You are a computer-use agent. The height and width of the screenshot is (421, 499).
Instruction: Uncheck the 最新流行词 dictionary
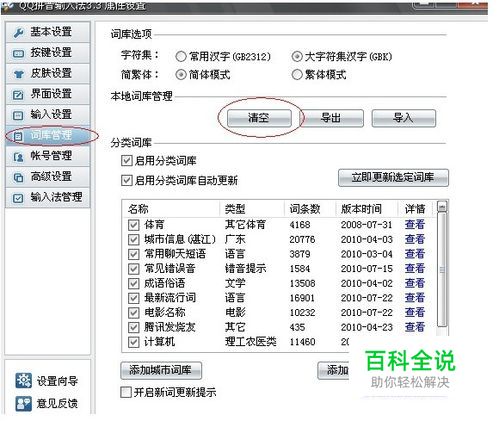point(133,298)
